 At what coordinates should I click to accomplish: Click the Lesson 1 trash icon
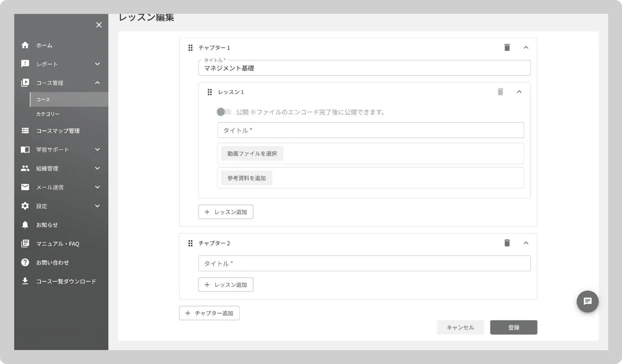(500, 92)
